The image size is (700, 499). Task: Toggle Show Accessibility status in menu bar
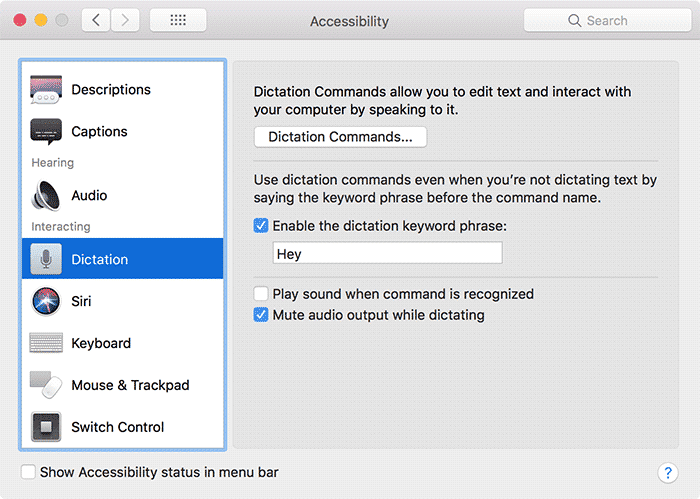tap(28, 472)
